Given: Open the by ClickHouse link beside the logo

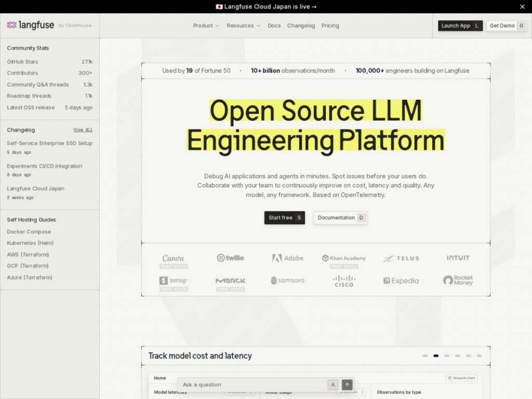Looking at the screenshot, I should point(75,25).
